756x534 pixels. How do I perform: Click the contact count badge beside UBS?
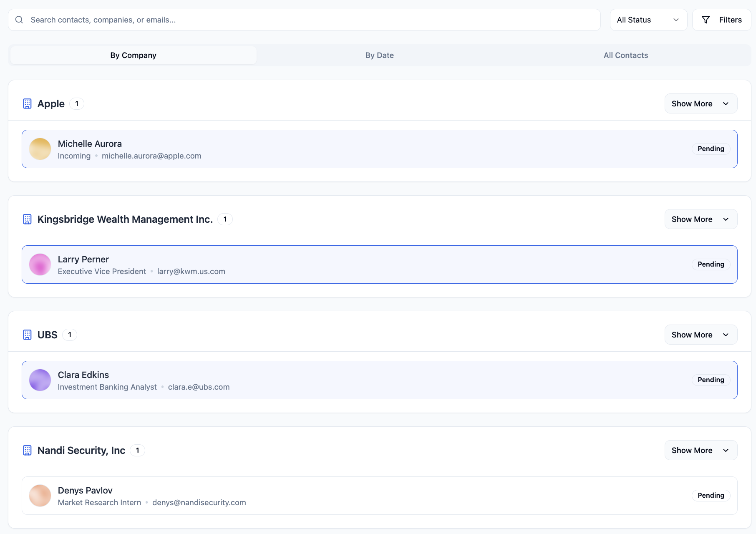[x=70, y=335]
